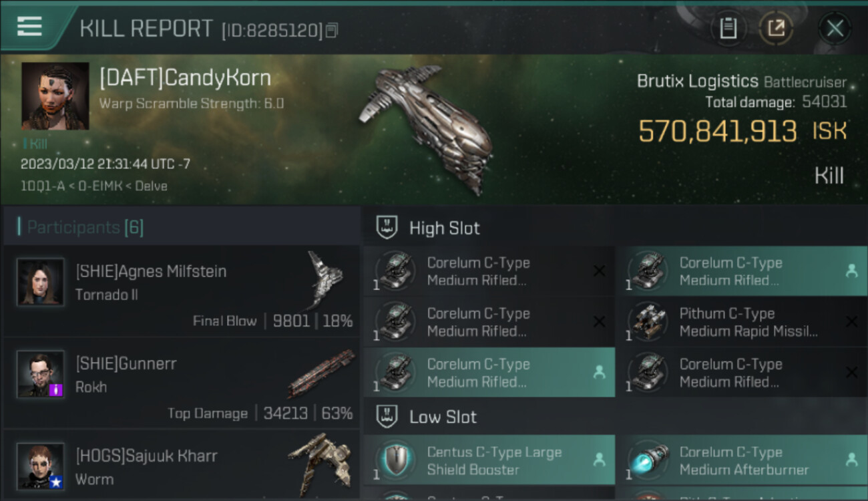Open the hamburger menu icon
Viewport: 868px width, 501px height.
click(29, 26)
